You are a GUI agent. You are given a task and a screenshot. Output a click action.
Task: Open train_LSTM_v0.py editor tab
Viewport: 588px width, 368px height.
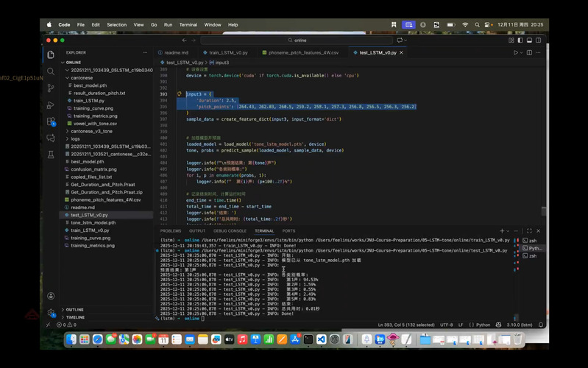(228, 53)
